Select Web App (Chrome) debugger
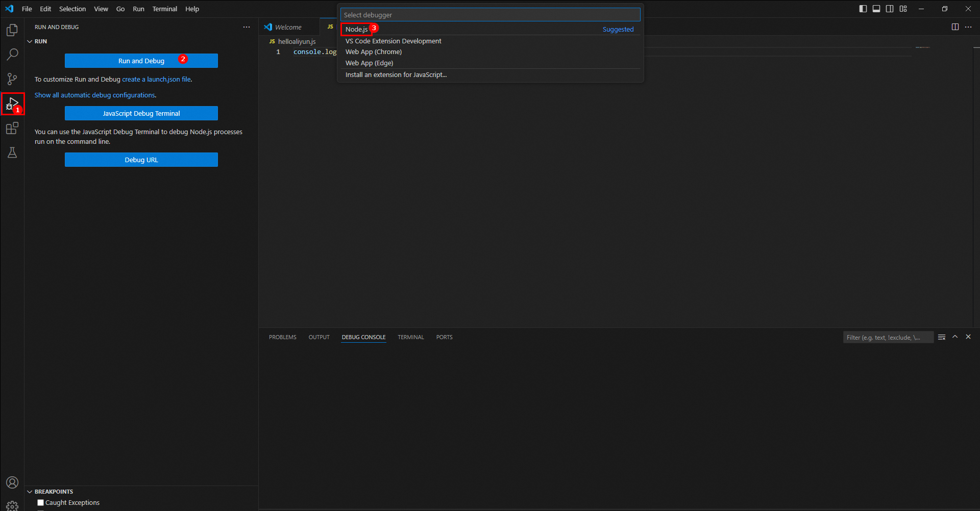The width and height of the screenshot is (980, 511). click(490, 52)
